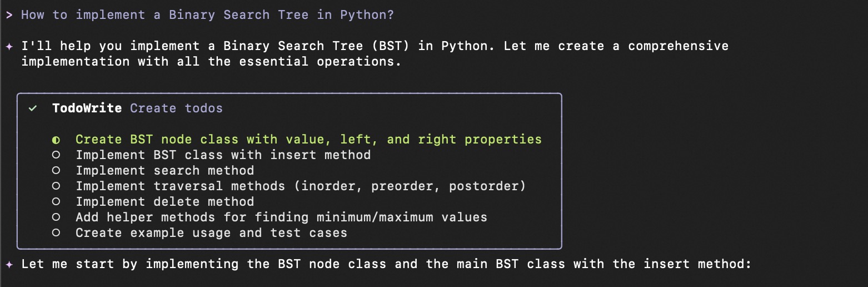The width and height of the screenshot is (868, 287).
Task: Select "Implement traversal methods" todo text
Action: (300, 186)
